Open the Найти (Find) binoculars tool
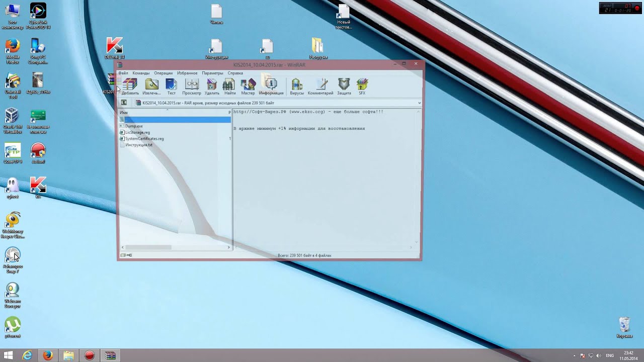 (230, 86)
